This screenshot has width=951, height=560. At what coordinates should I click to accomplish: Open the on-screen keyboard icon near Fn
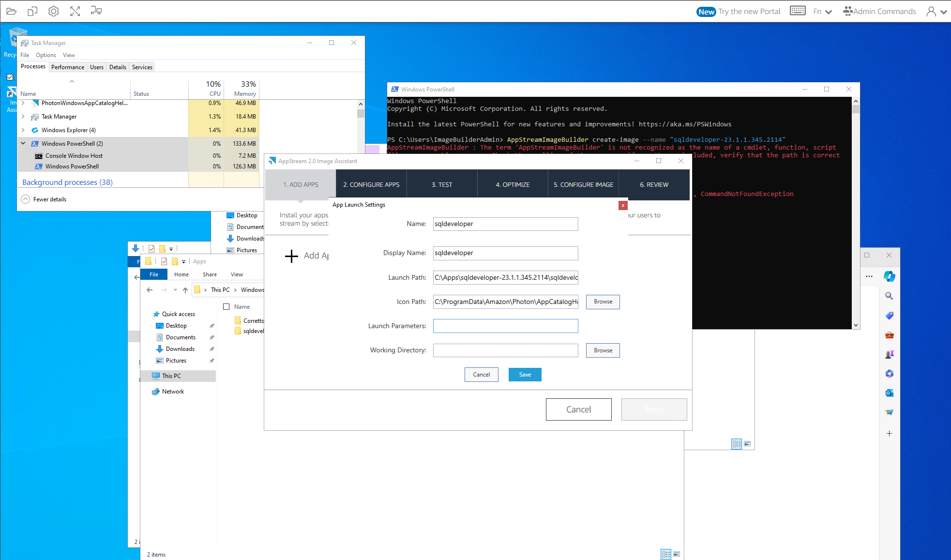point(798,11)
